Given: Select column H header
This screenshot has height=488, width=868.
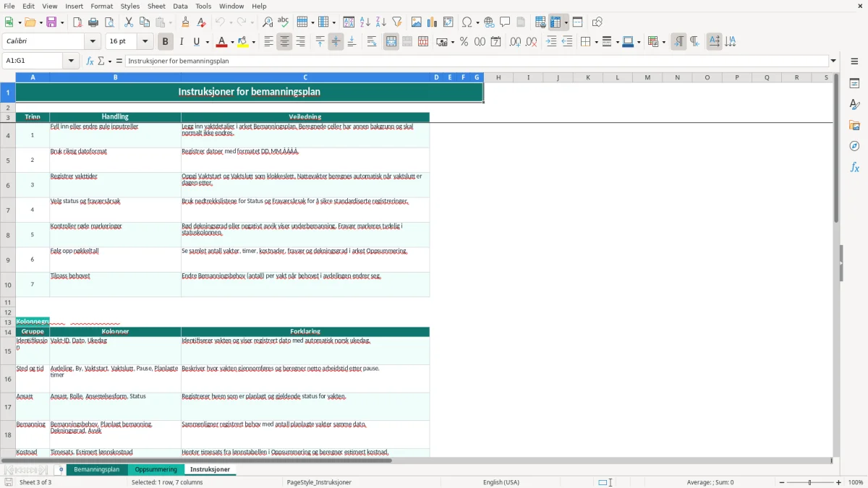Looking at the screenshot, I should pyautogui.click(x=498, y=77).
